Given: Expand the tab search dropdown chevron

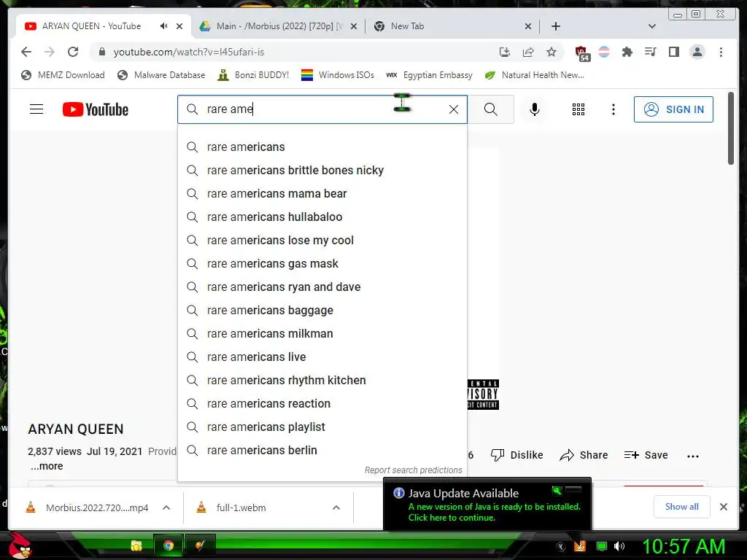Looking at the screenshot, I should [x=652, y=26].
